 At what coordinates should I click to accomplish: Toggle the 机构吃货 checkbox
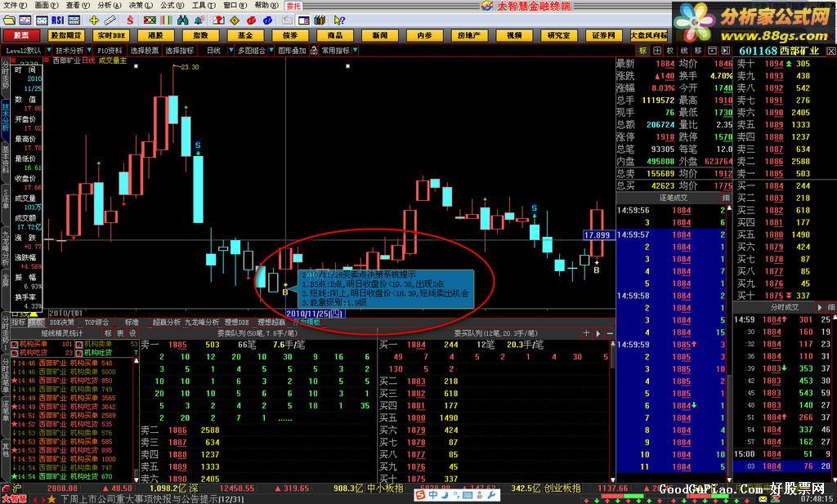coord(15,353)
